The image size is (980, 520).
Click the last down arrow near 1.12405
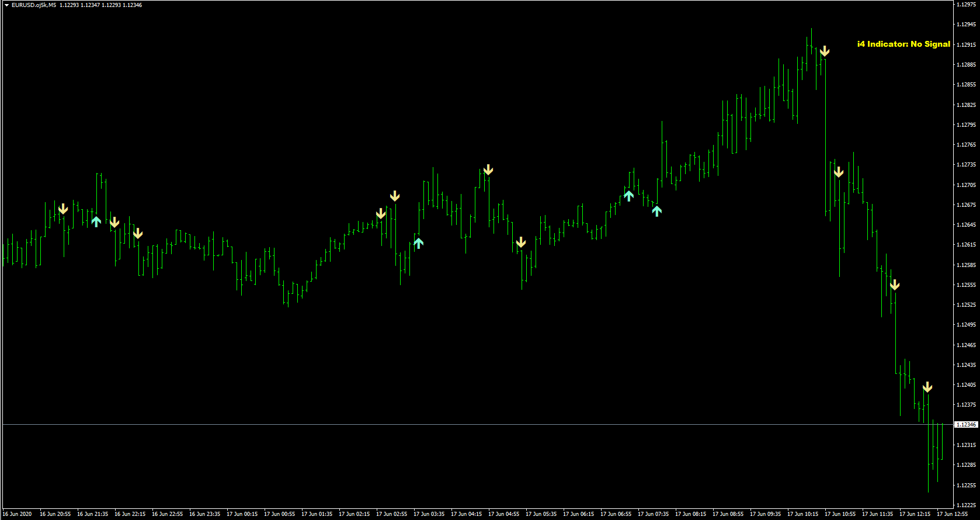click(x=927, y=387)
